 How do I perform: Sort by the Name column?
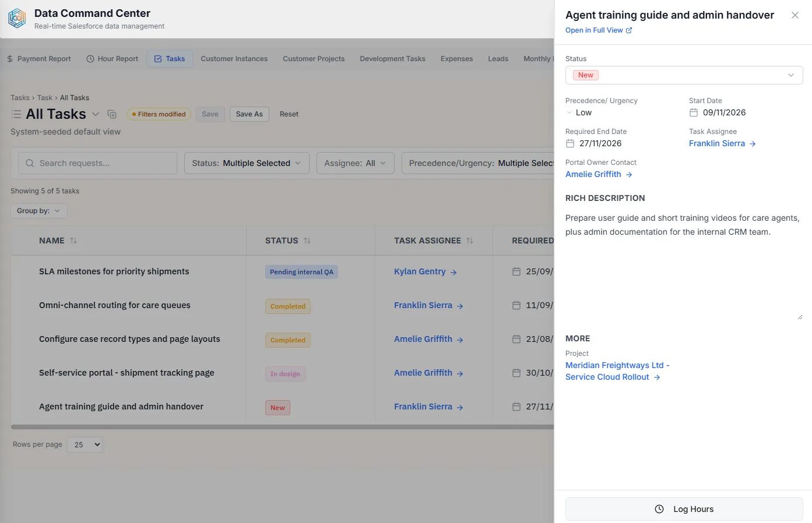click(x=58, y=241)
